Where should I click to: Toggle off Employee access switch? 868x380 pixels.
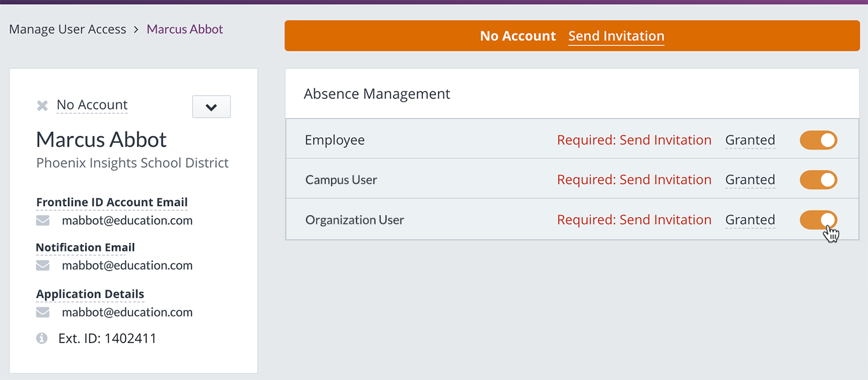click(818, 140)
